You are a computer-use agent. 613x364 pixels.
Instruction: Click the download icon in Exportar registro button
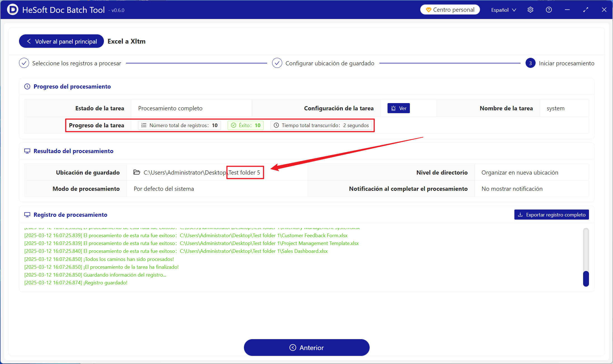click(520, 215)
